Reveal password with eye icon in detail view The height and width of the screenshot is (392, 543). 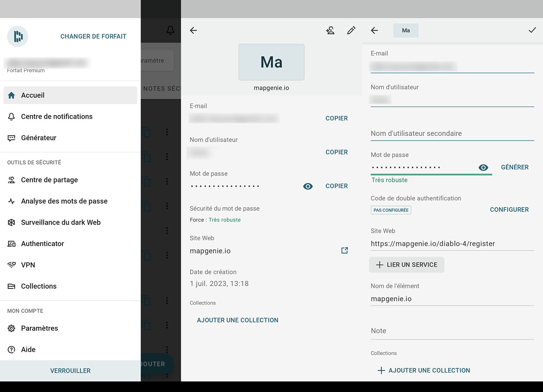[308, 186]
